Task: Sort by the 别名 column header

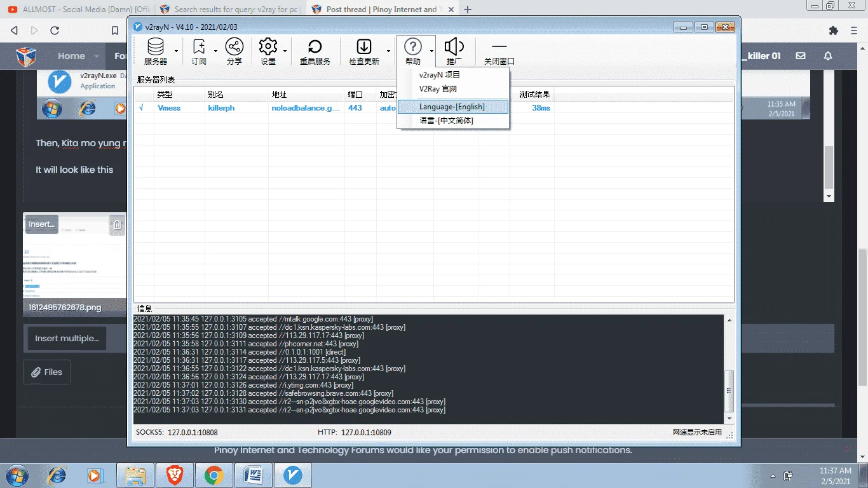Action: click(x=236, y=95)
